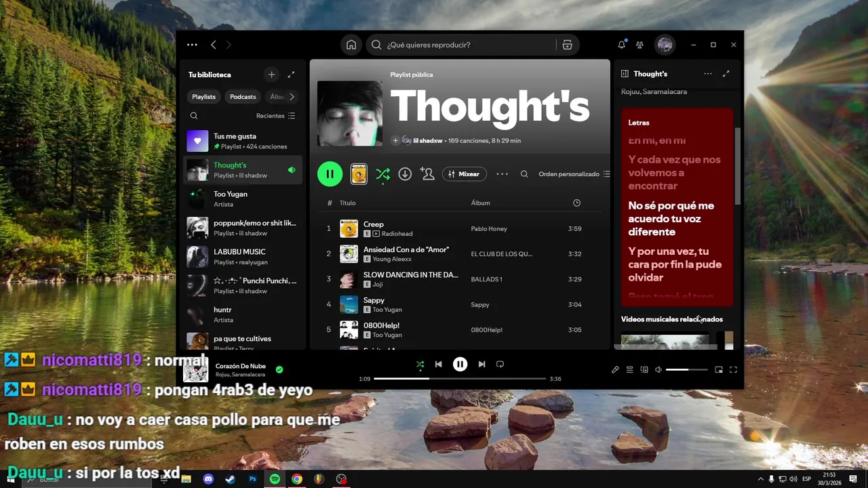Skip to the previous track

(439, 364)
